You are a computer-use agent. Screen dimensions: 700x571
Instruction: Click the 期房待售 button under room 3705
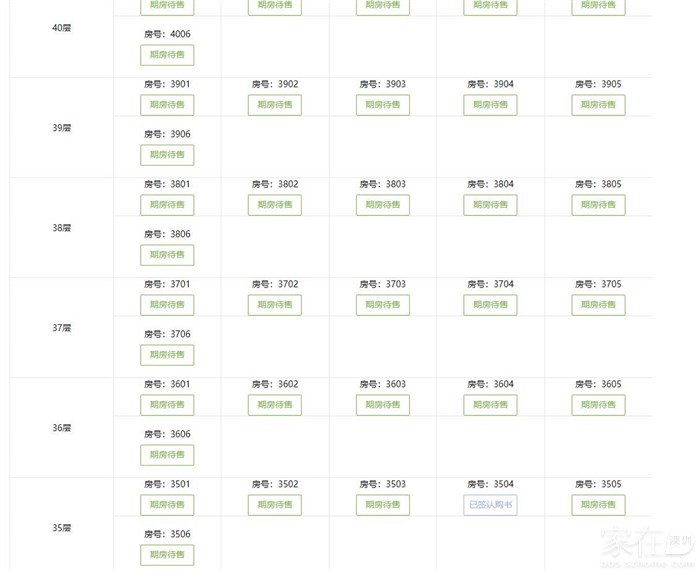(x=598, y=305)
